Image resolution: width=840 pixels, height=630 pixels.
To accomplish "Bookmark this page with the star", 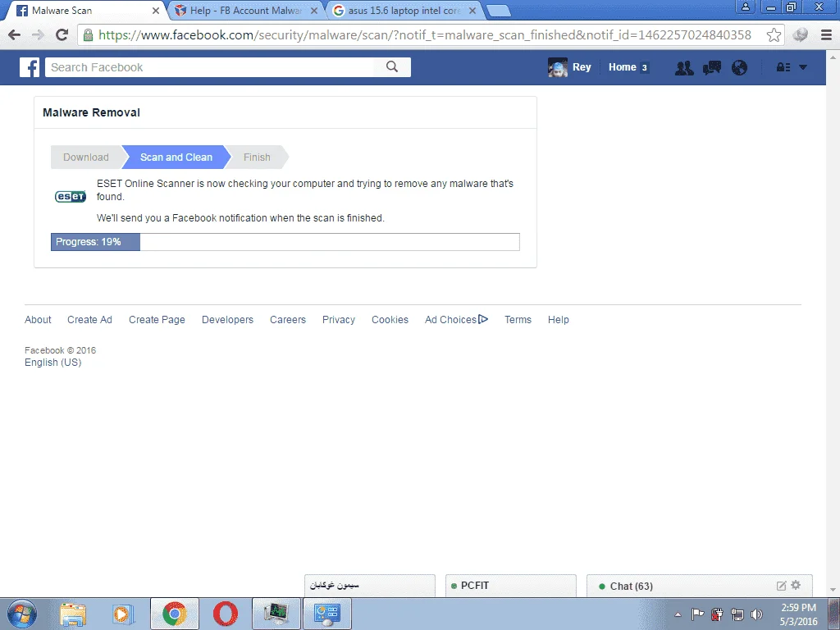I will point(773,34).
